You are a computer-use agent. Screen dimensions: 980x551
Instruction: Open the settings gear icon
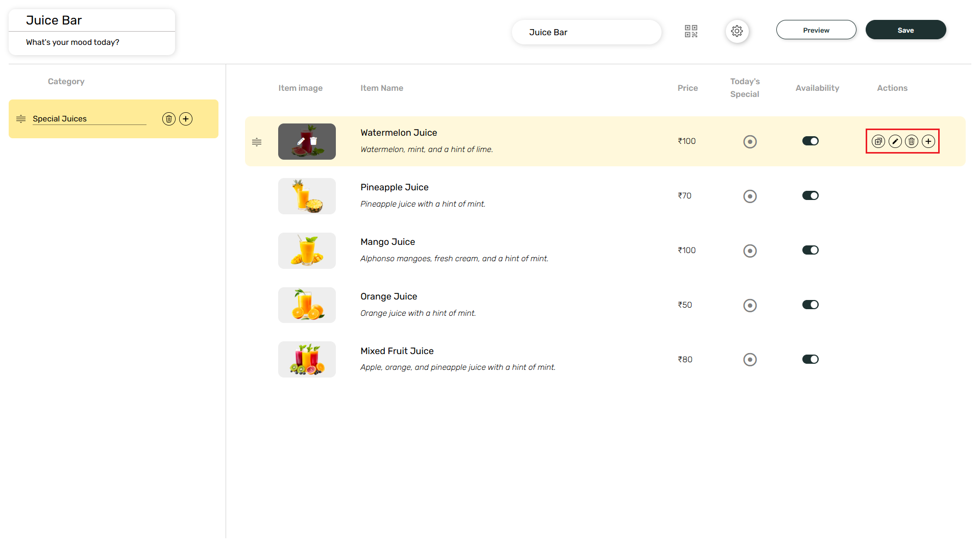click(x=737, y=31)
